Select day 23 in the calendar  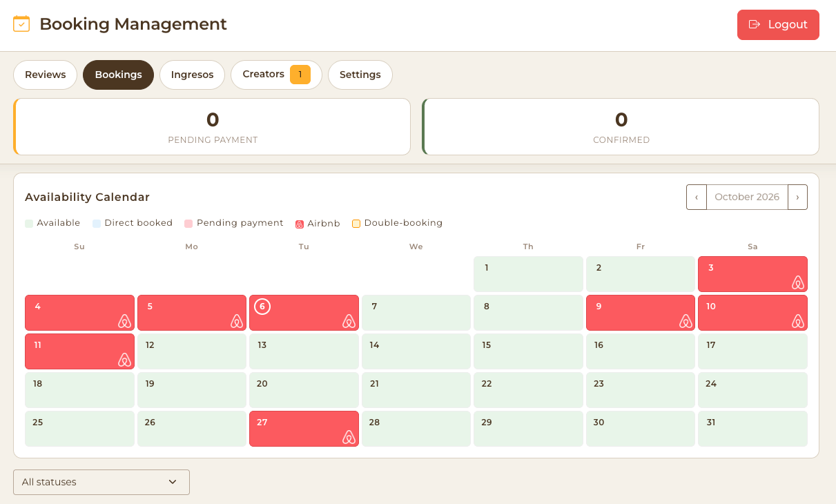(x=641, y=390)
